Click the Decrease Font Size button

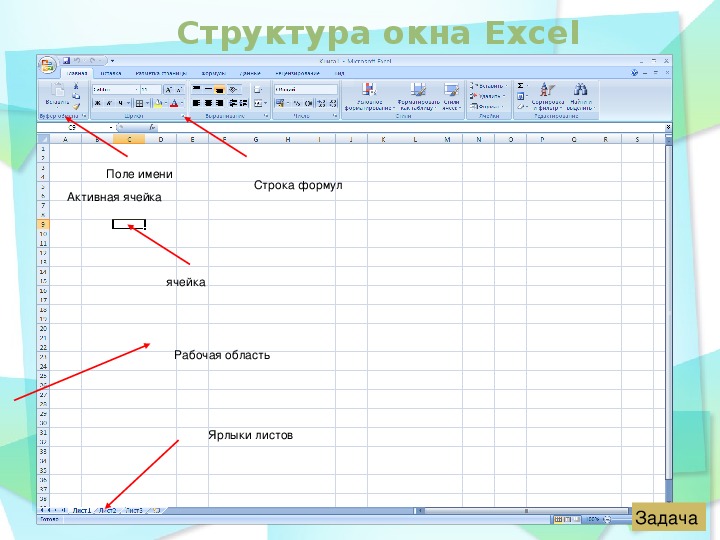point(179,90)
